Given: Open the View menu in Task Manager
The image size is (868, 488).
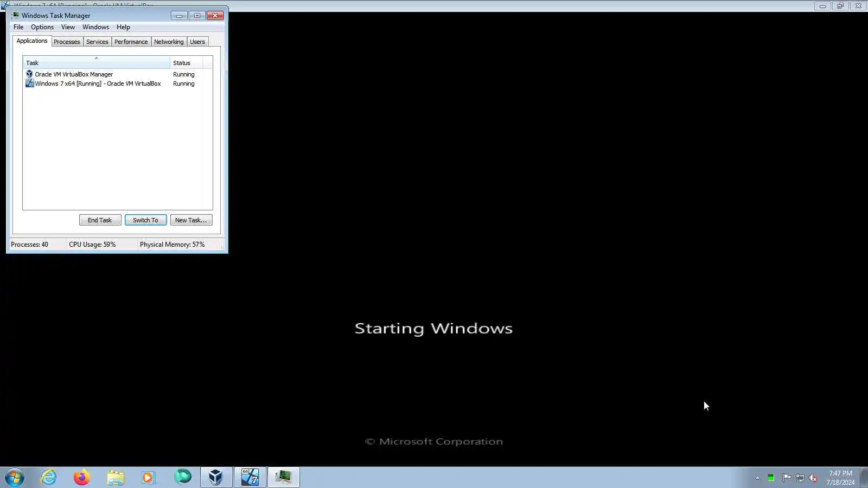Looking at the screenshot, I should tap(68, 27).
